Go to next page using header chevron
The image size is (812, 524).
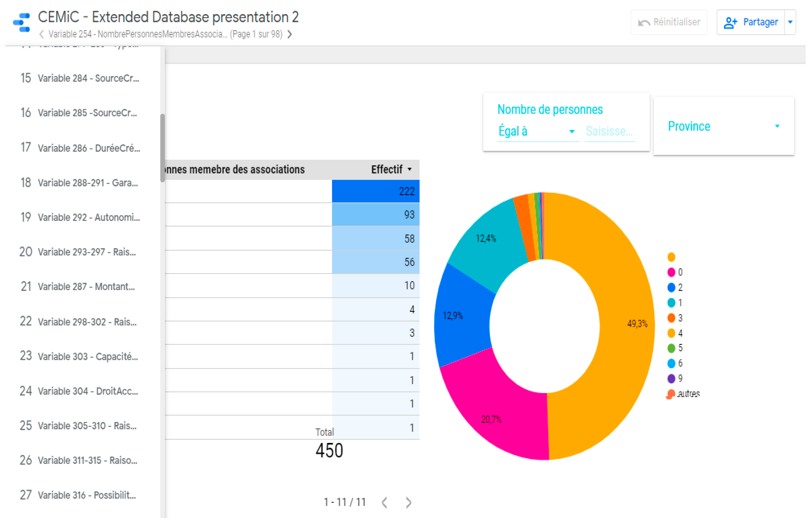[x=290, y=34]
